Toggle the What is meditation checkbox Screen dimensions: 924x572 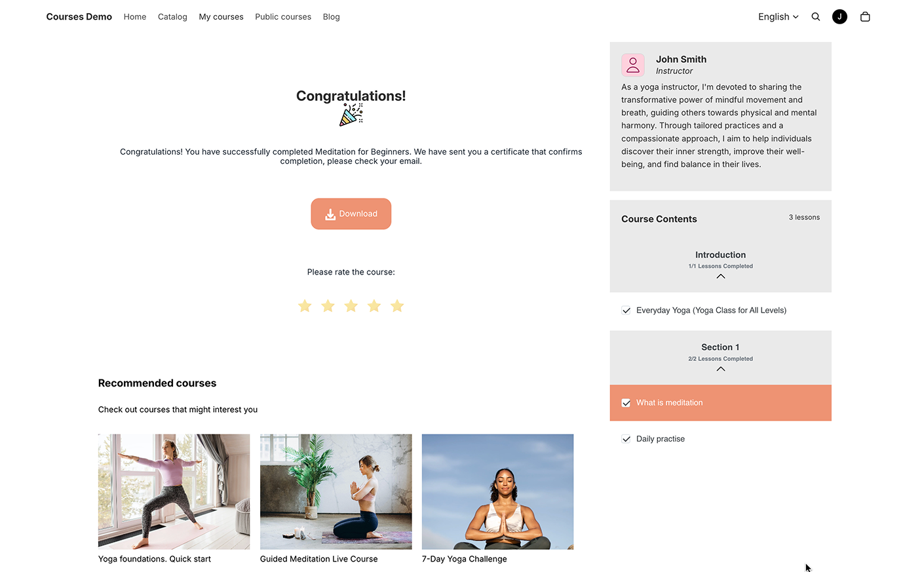click(626, 403)
